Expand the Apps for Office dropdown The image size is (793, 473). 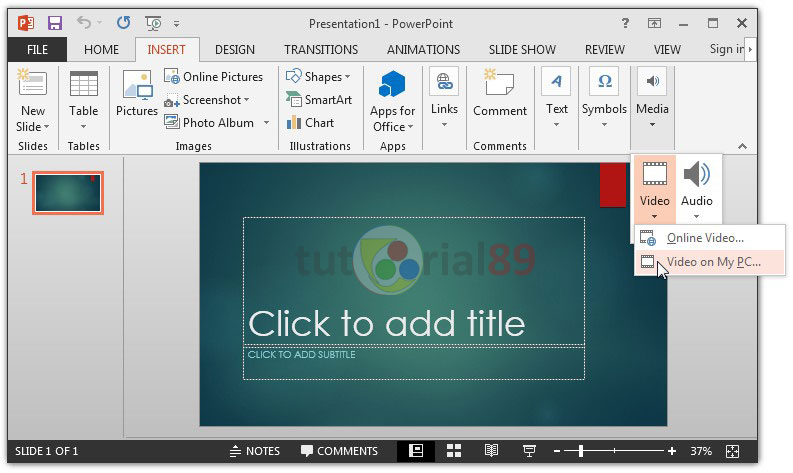pos(392,119)
